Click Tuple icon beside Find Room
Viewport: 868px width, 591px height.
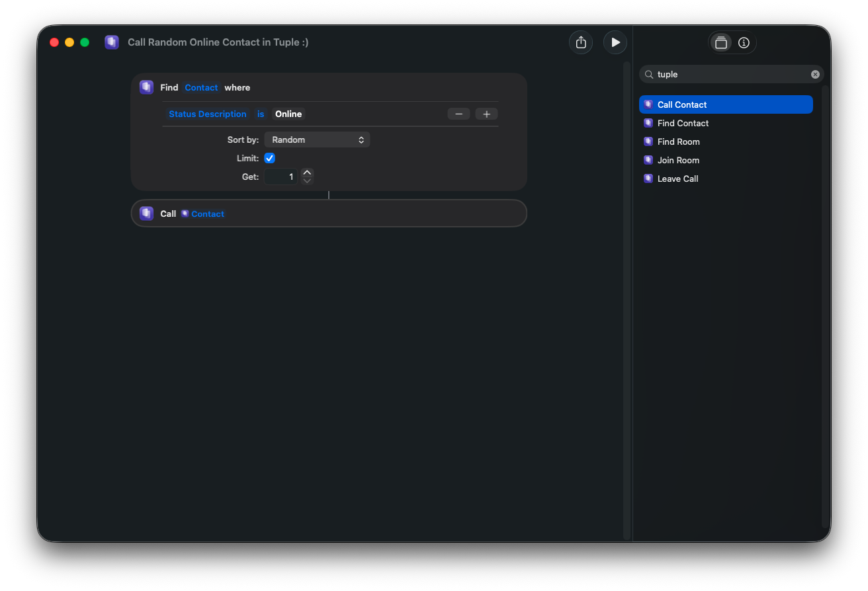[648, 141]
